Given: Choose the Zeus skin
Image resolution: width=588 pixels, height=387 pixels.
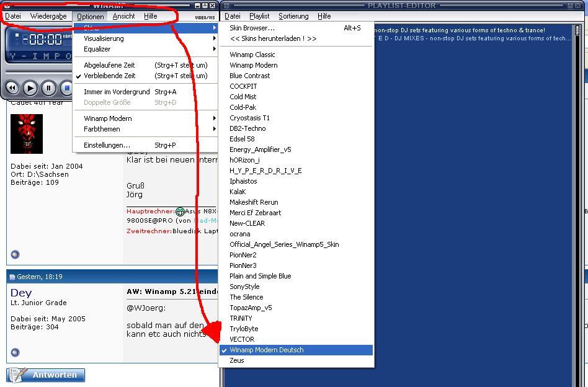Looking at the screenshot, I should pyautogui.click(x=296, y=360).
